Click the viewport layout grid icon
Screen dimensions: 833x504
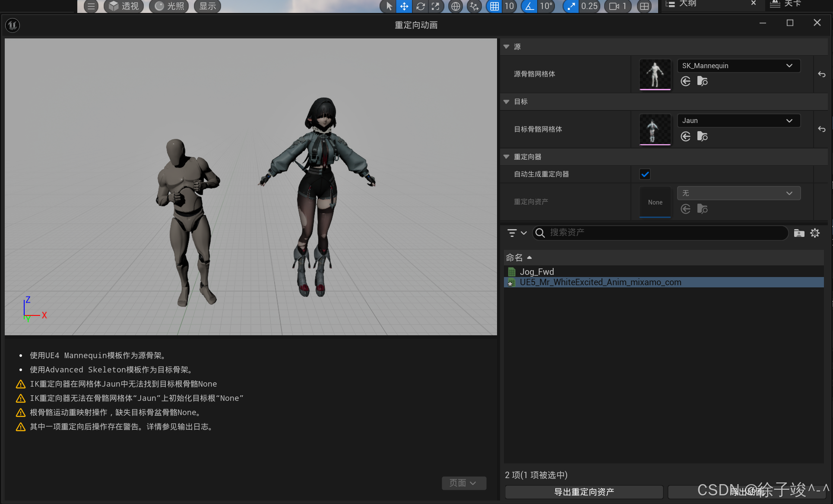[644, 6]
